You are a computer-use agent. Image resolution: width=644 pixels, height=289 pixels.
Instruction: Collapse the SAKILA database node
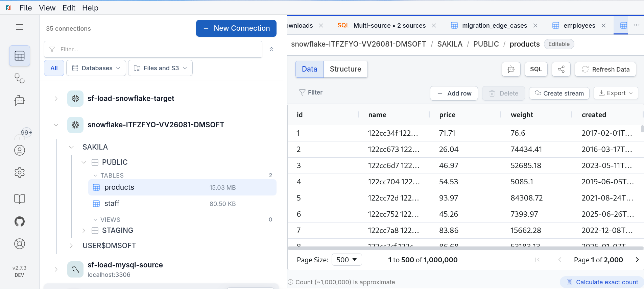(x=71, y=147)
